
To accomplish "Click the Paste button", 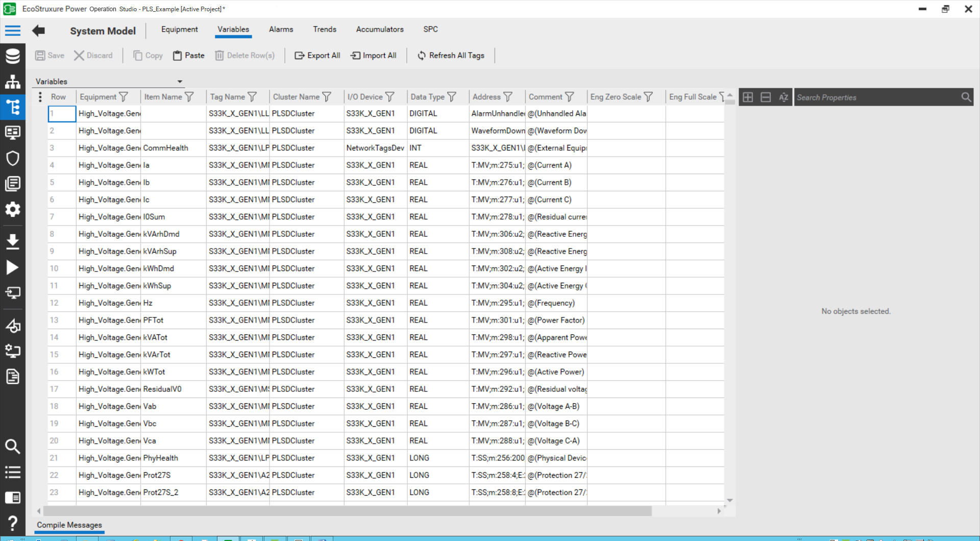I will (188, 56).
